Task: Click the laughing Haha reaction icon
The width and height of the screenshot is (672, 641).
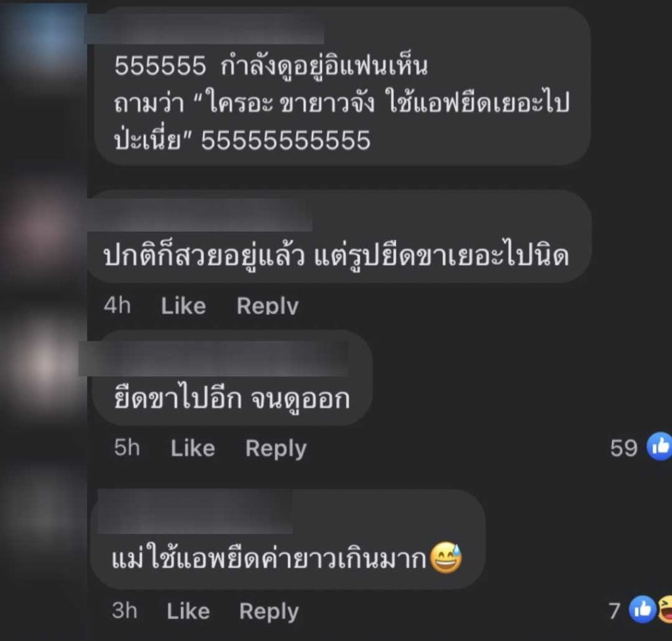Action: click(x=665, y=610)
